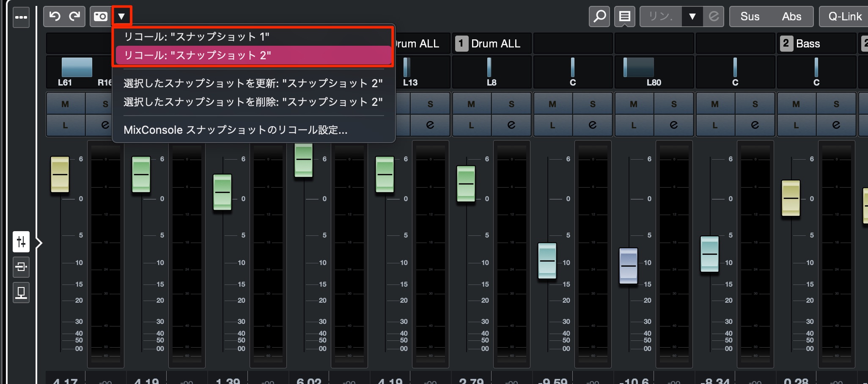Close the snapshot dropdown arrow next to camera
The height and width of the screenshot is (384, 868).
point(121,17)
